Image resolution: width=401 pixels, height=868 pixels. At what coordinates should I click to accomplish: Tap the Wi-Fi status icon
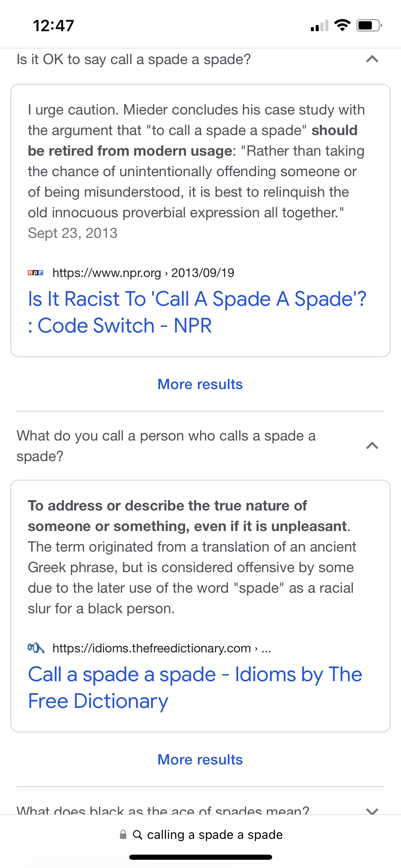click(342, 25)
